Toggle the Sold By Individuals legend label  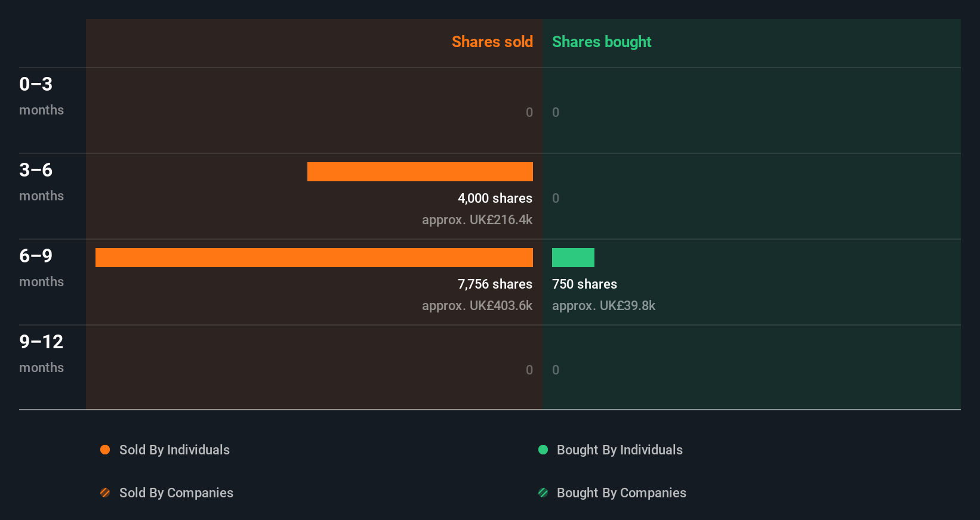[x=174, y=450]
